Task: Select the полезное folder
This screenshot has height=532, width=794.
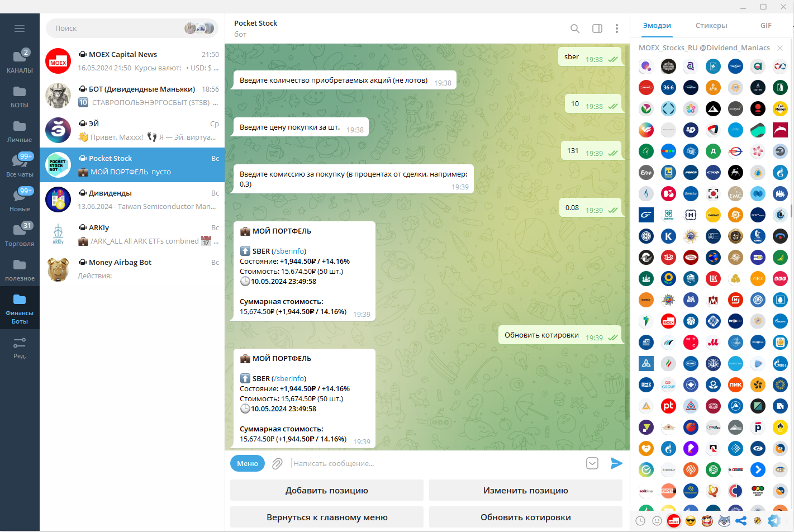Action: tap(20, 269)
